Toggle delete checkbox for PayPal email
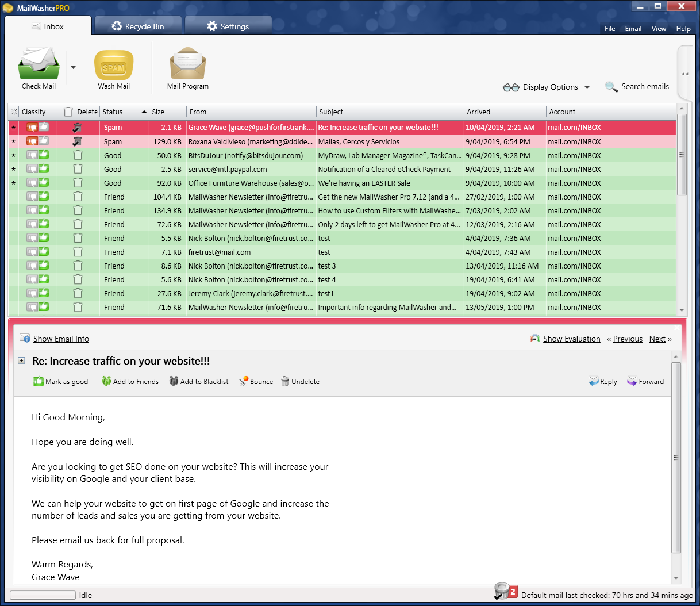The image size is (700, 606). pos(78,169)
